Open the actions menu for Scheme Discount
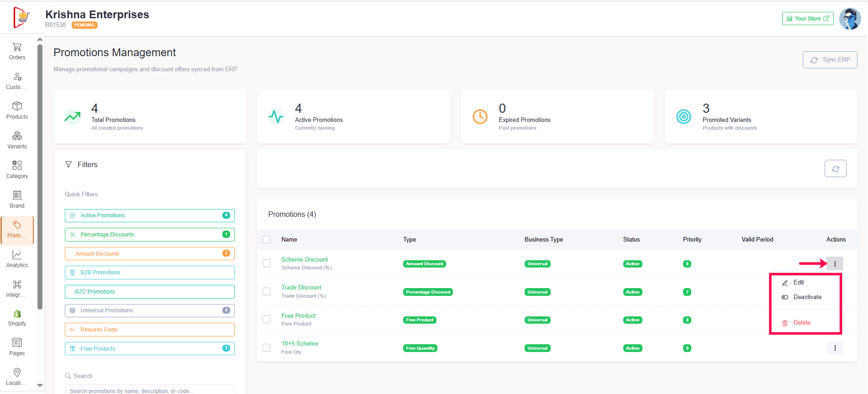The image size is (868, 394). pos(835,264)
